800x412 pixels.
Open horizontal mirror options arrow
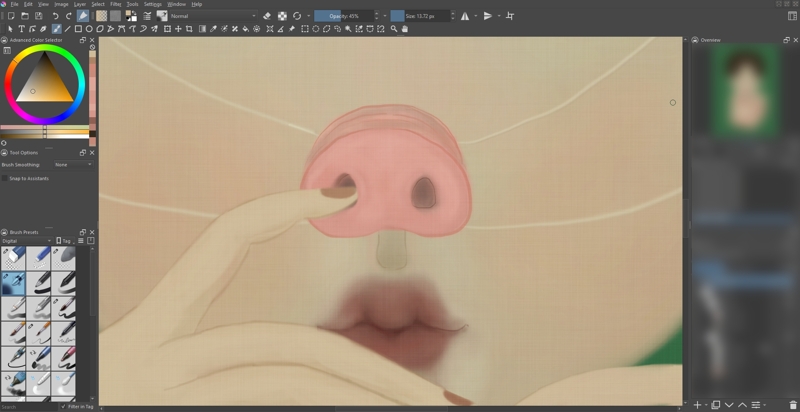[x=476, y=16]
